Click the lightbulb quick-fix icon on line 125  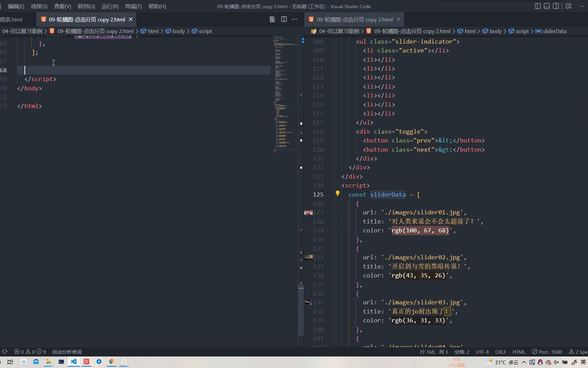(338, 194)
